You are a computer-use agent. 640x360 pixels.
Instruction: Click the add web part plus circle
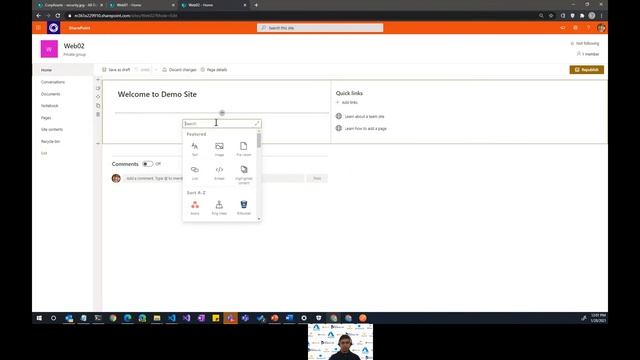pos(222,113)
